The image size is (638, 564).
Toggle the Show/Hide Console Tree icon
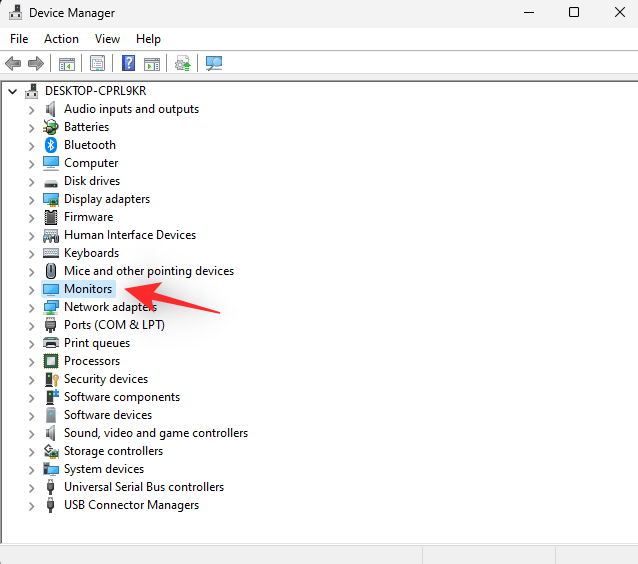pyautogui.click(x=67, y=64)
